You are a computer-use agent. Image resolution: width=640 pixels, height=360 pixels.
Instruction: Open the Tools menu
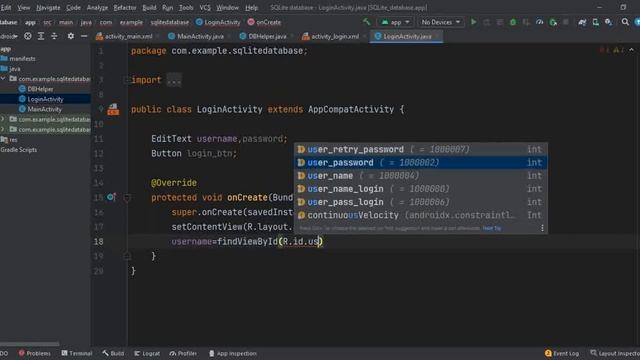tap(186, 7)
